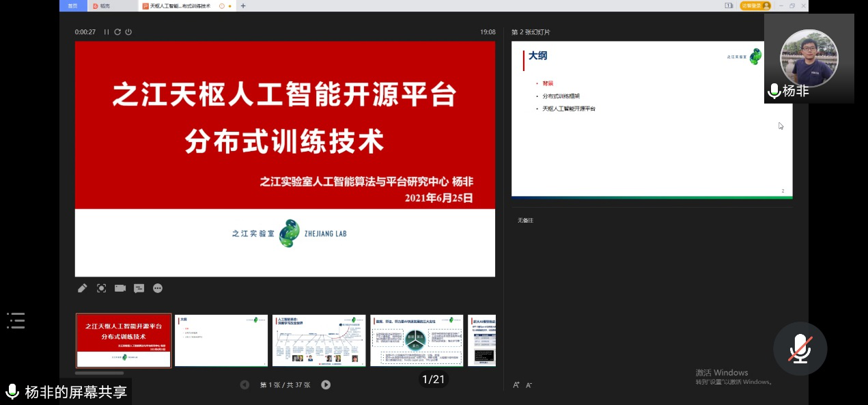868x405 pixels.
Task: Select the pen annotation tool
Action: click(x=82, y=288)
